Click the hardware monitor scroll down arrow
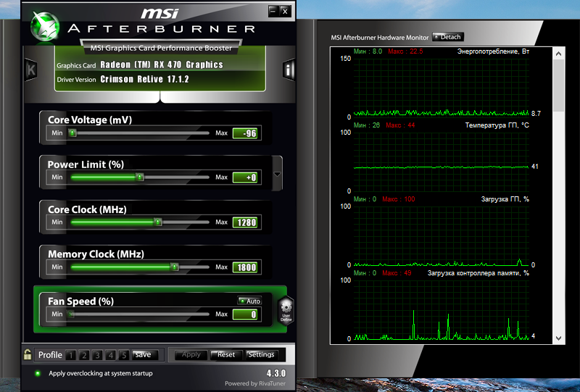The height and width of the screenshot is (392, 580). [558, 338]
